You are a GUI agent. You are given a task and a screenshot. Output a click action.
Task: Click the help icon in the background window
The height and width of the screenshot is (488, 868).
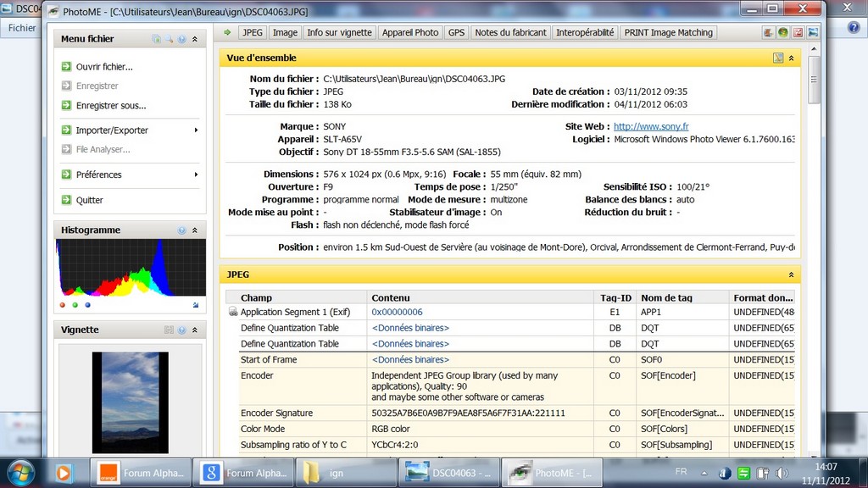(854, 28)
